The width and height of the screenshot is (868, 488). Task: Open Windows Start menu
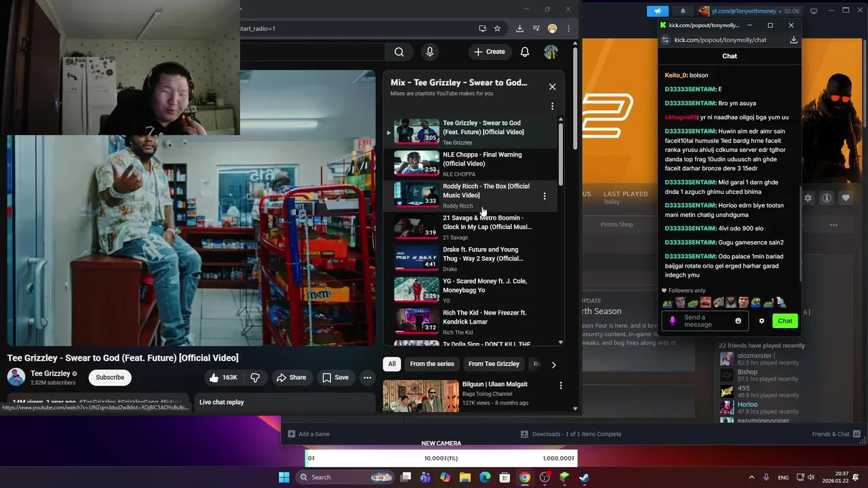(x=284, y=477)
